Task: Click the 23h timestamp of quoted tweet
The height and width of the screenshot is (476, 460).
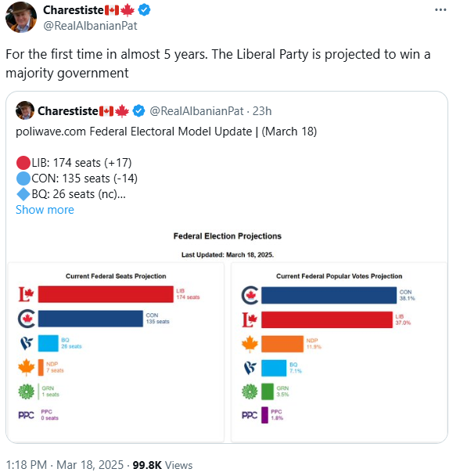Action: (x=262, y=111)
